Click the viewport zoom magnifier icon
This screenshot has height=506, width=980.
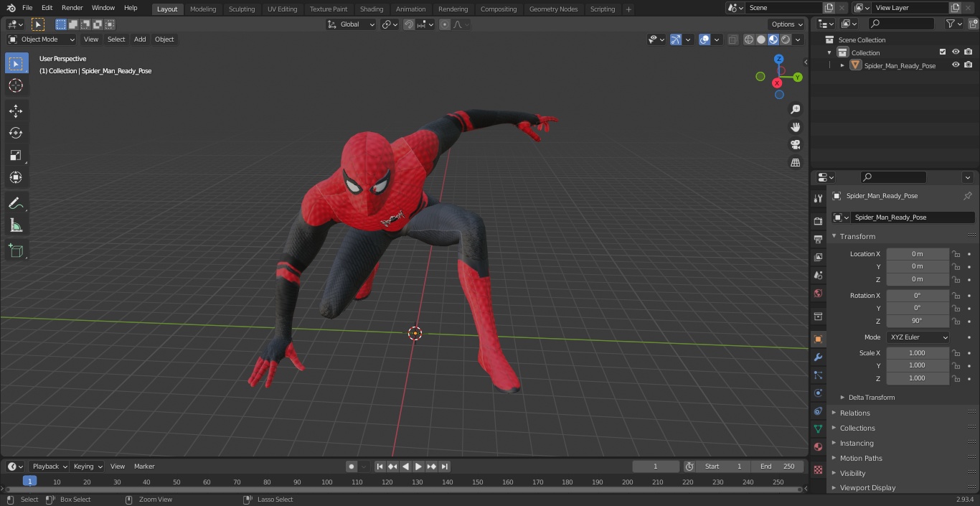pos(795,109)
